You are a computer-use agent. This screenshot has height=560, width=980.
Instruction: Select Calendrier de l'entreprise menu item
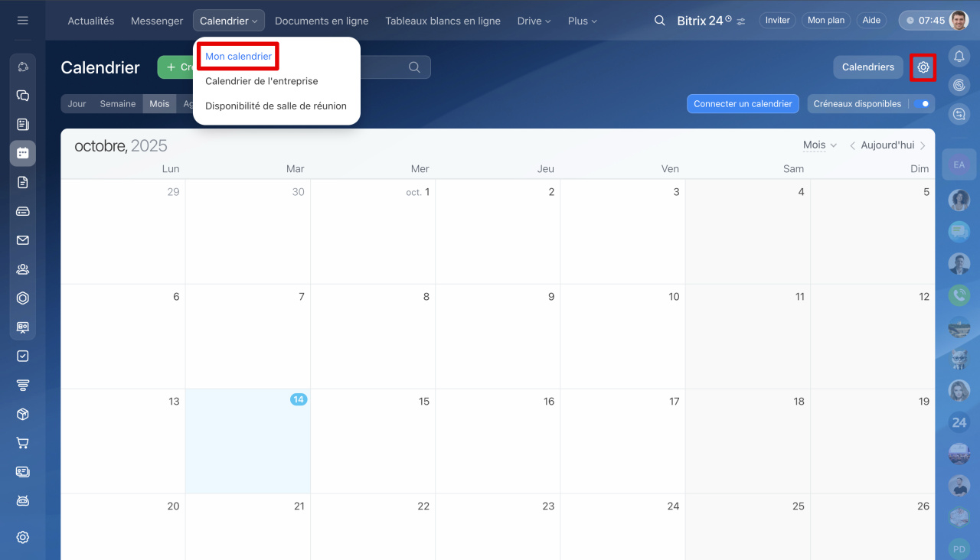click(x=261, y=81)
